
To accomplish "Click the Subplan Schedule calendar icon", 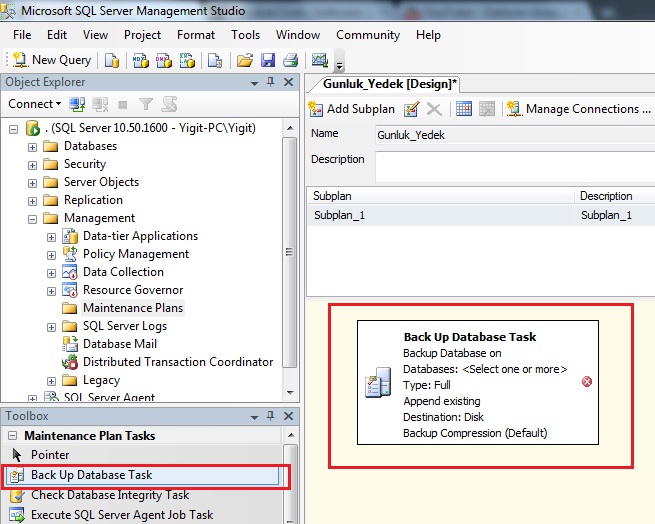I will pyautogui.click(x=464, y=109).
